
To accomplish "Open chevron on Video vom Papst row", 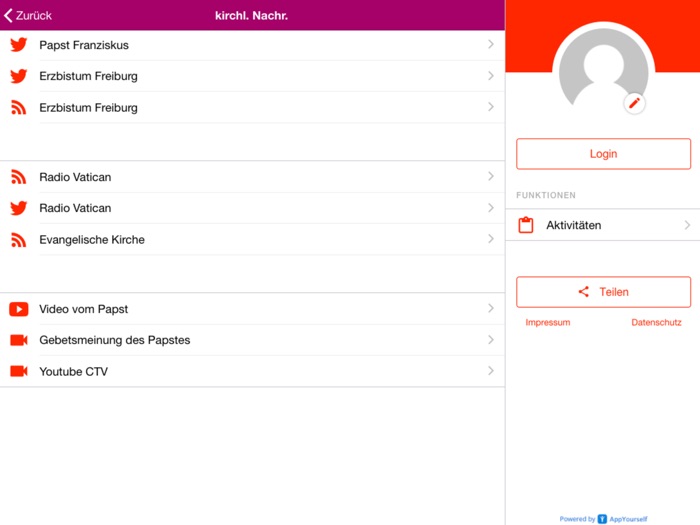I will click(491, 308).
